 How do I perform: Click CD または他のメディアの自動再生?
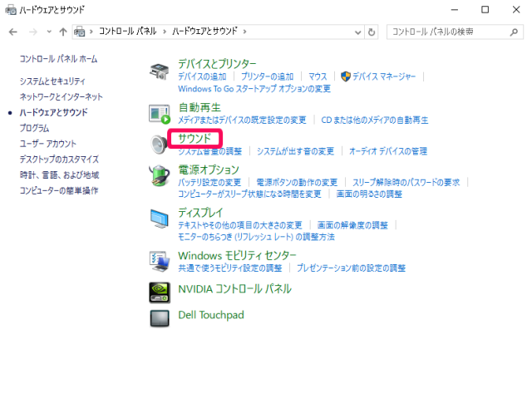tap(375, 120)
